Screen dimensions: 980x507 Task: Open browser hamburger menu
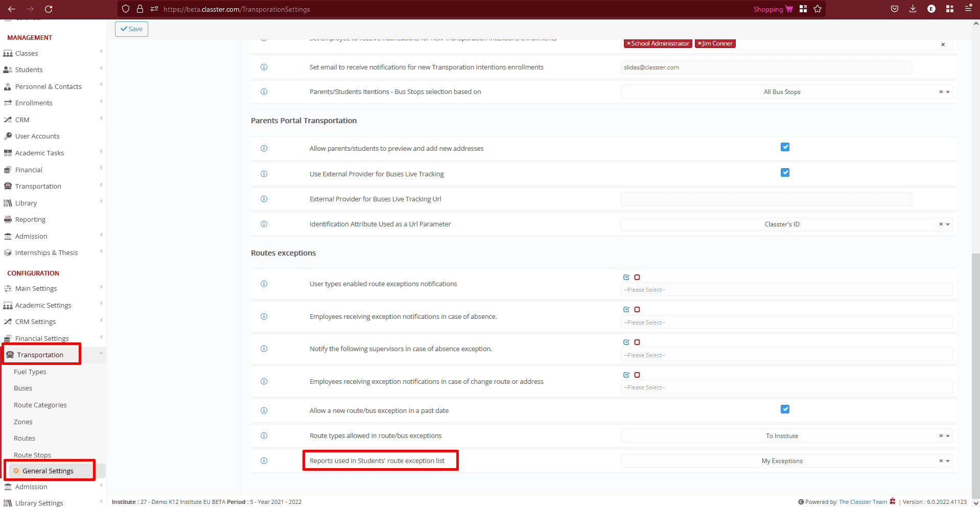coord(968,9)
